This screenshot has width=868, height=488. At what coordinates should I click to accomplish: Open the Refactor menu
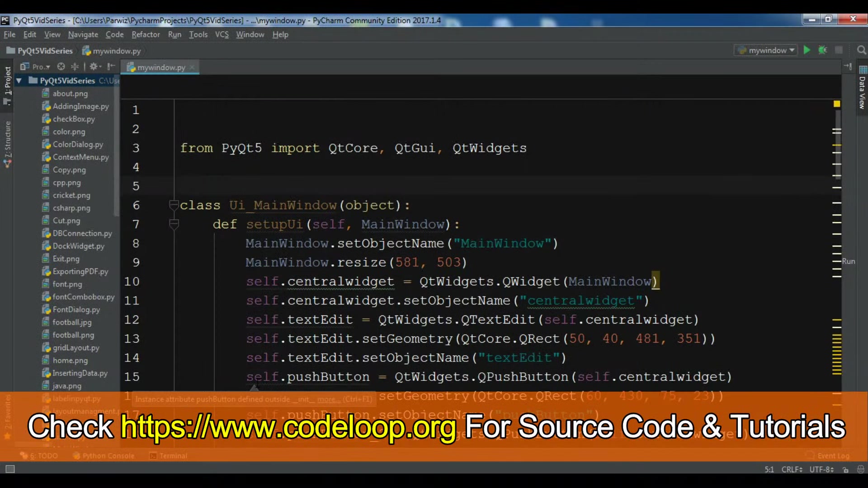coord(146,34)
